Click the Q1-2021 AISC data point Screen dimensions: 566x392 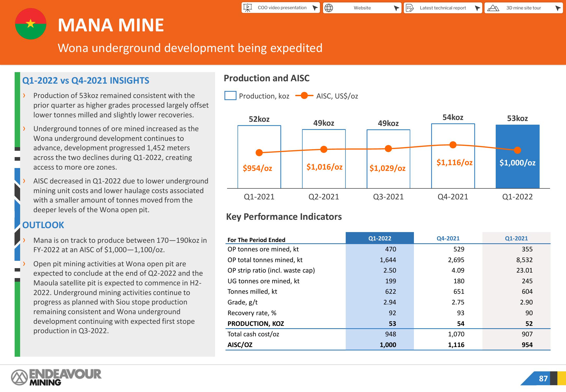pyautogui.click(x=259, y=153)
